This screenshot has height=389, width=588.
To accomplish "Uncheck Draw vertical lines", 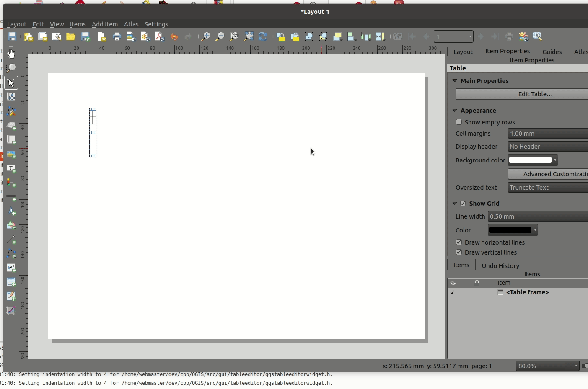I will [x=459, y=252].
